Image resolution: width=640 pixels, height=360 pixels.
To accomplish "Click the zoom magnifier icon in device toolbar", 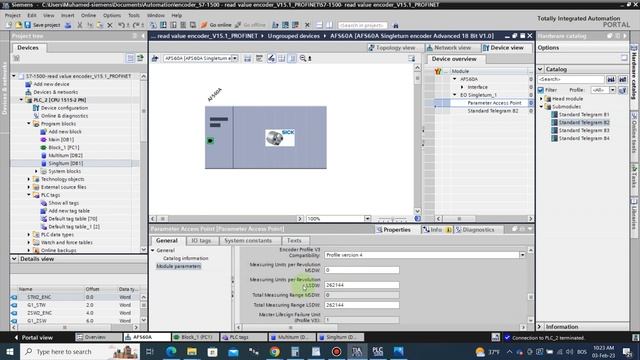I will click(303, 58).
